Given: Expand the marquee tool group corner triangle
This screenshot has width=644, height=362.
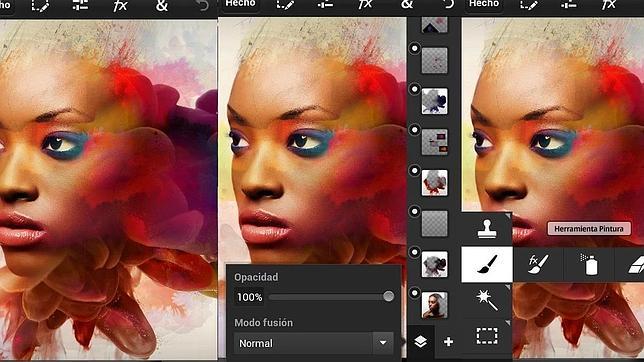Looking at the screenshot, I should 508,323.
